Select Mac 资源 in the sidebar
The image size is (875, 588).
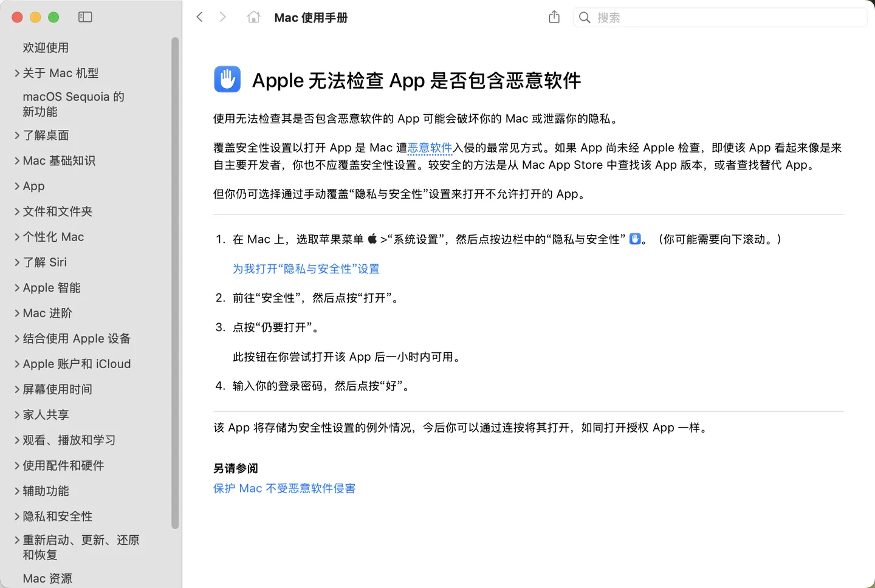pyautogui.click(x=47, y=578)
